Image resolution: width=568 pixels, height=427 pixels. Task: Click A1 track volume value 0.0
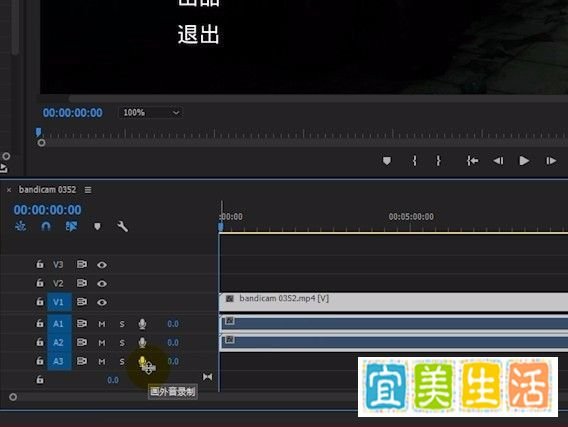[x=173, y=324]
